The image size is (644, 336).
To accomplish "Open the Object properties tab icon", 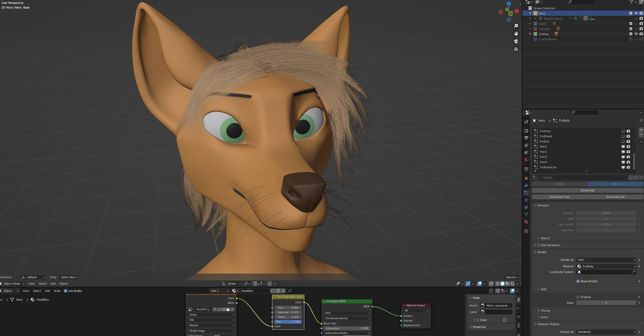I will click(x=526, y=178).
